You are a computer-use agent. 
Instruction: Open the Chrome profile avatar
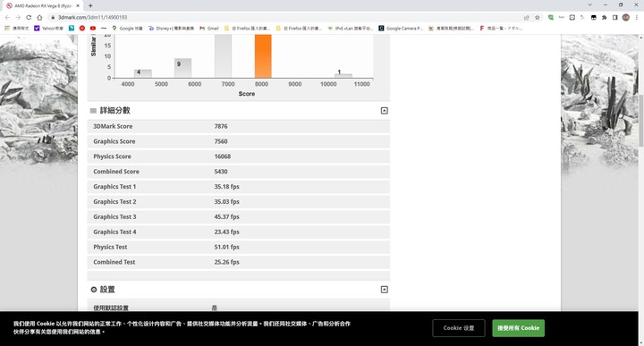[x=625, y=17]
